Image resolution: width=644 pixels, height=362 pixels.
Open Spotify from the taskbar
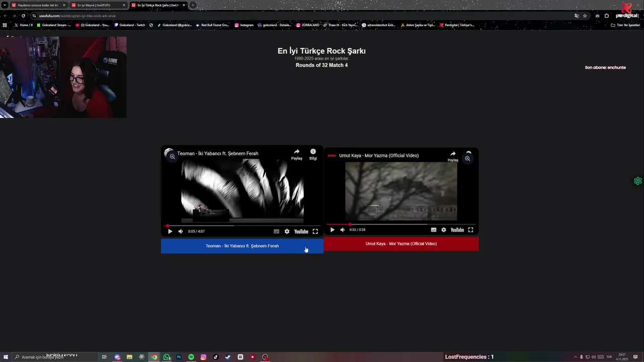tap(191, 357)
